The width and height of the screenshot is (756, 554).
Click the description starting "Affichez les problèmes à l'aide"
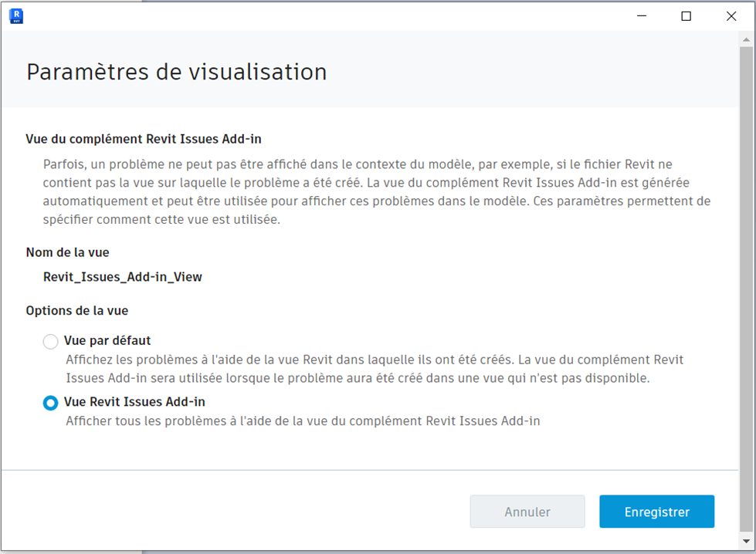375,369
